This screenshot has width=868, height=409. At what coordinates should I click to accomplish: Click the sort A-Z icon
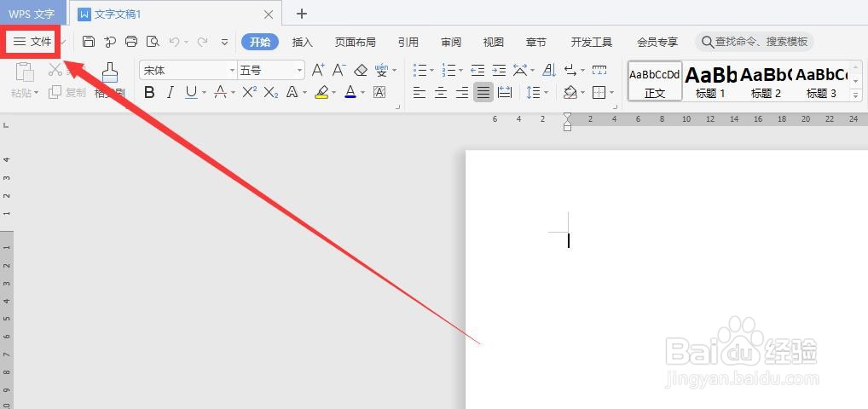[x=548, y=70]
